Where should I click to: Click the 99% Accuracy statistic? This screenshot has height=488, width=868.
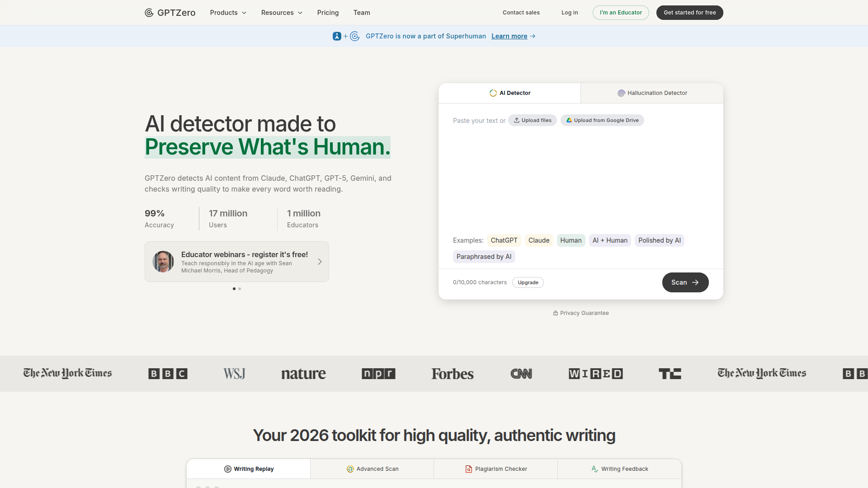click(159, 219)
